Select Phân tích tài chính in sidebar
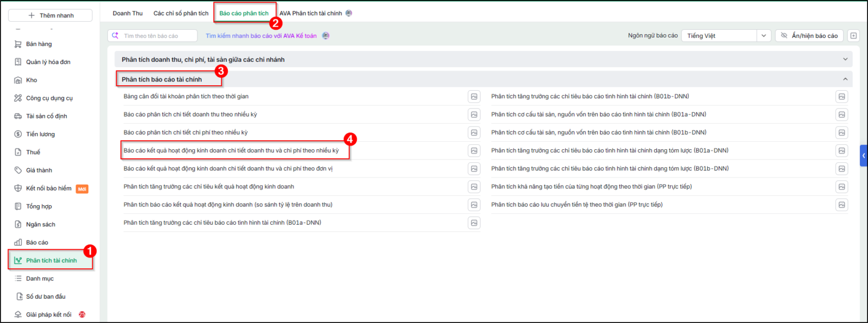 [x=51, y=261]
